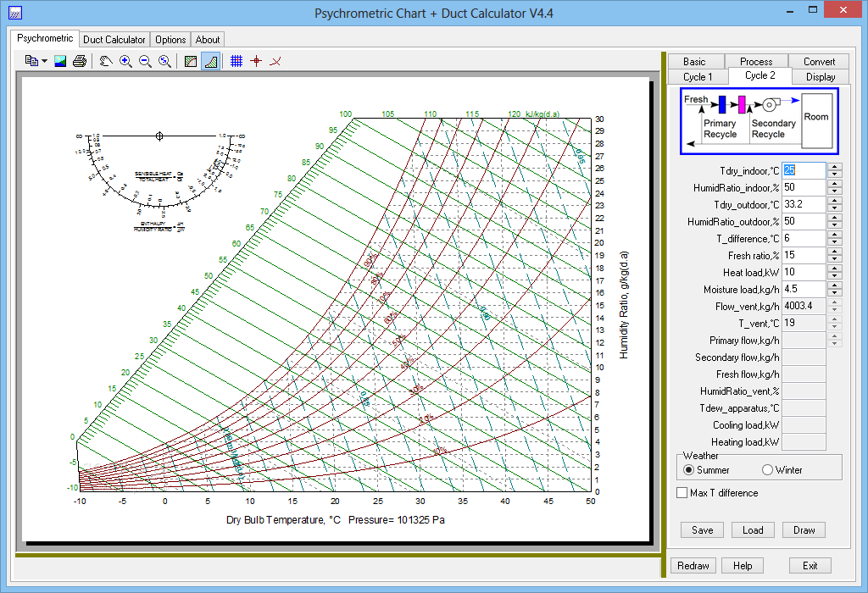
Task: Click the red crosshair point tool
Action: pyautogui.click(x=256, y=61)
